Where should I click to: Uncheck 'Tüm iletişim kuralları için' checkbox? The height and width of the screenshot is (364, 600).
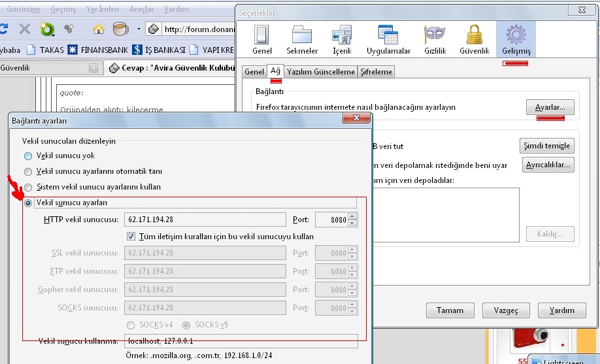[131, 237]
